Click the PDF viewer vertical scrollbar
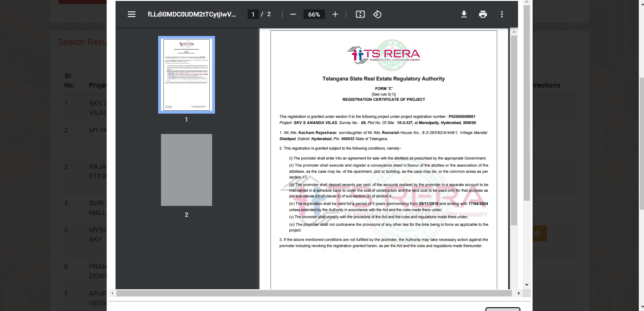 (514, 128)
